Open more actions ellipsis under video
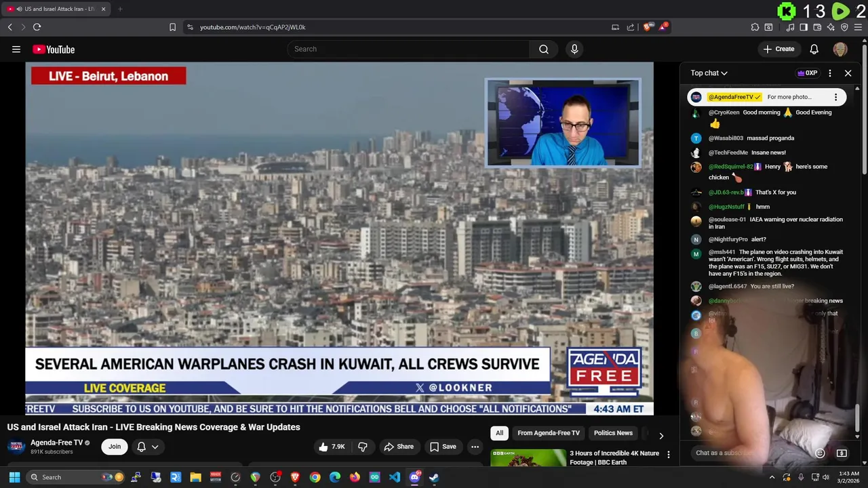This screenshot has width=868, height=488. (475, 447)
